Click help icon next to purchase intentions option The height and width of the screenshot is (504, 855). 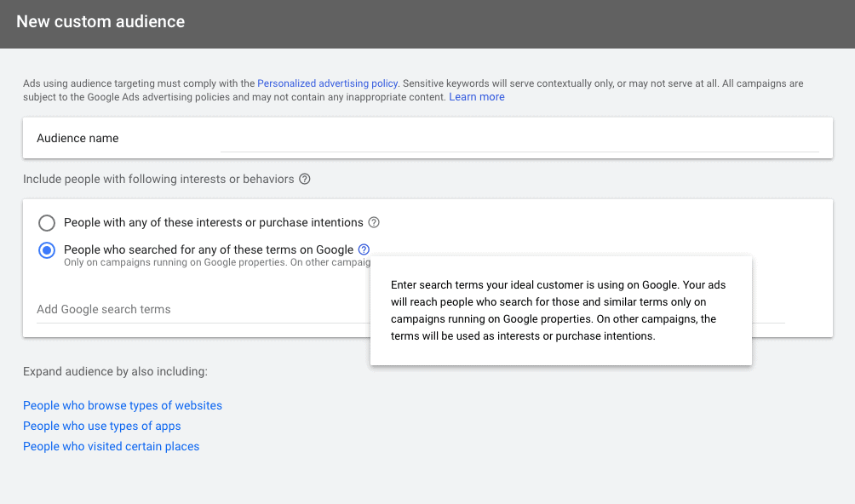(x=373, y=223)
